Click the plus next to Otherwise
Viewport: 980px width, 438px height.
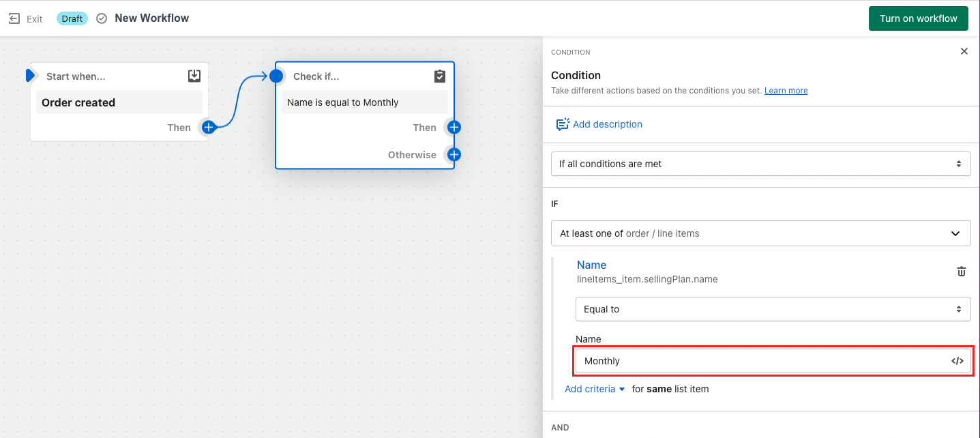[454, 154]
